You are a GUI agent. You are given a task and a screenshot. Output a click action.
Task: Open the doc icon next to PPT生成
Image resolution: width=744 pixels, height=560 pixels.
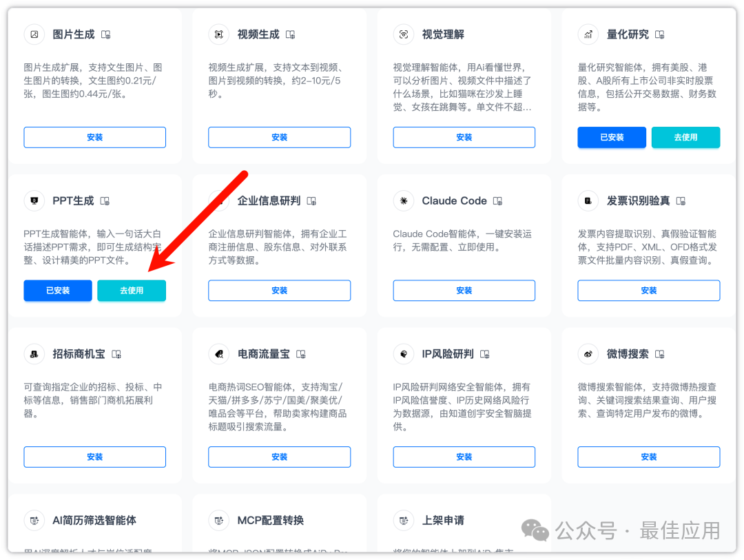pos(105,201)
